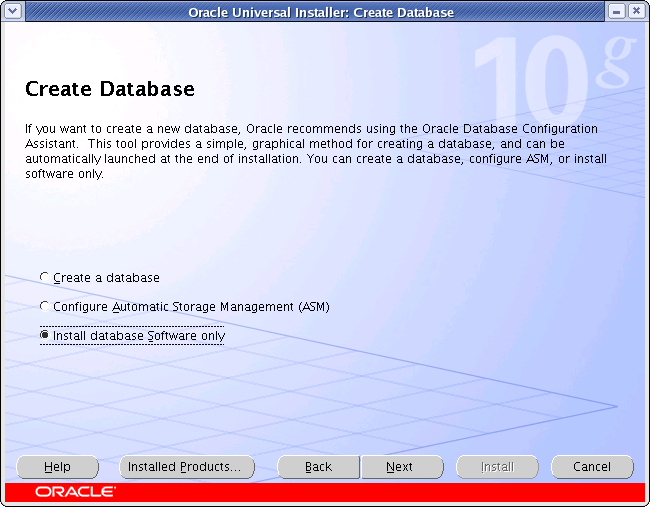Click the Create Database heading text
The height and width of the screenshot is (507, 650).
(110, 89)
